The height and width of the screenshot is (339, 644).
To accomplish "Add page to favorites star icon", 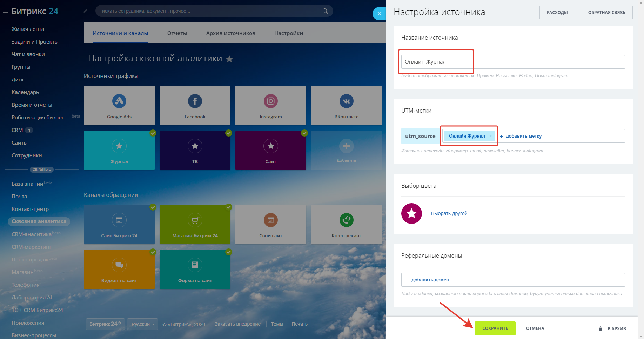I will 229,59.
